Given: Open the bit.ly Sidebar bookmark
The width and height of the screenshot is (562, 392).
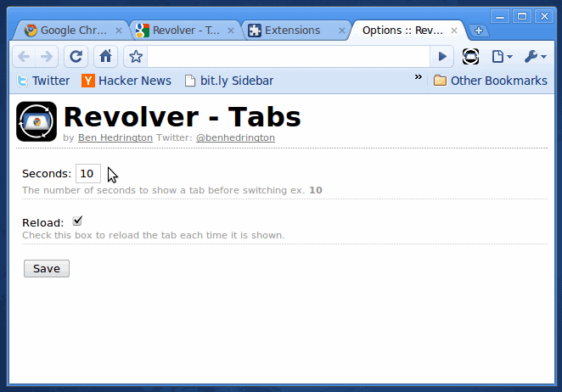Looking at the screenshot, I should [229, 81].
